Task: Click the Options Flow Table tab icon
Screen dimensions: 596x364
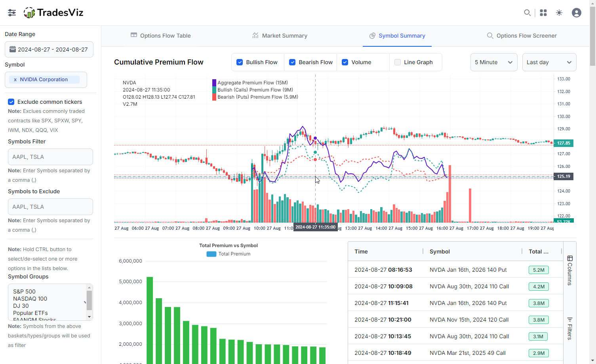Action: tap(134, 35)
